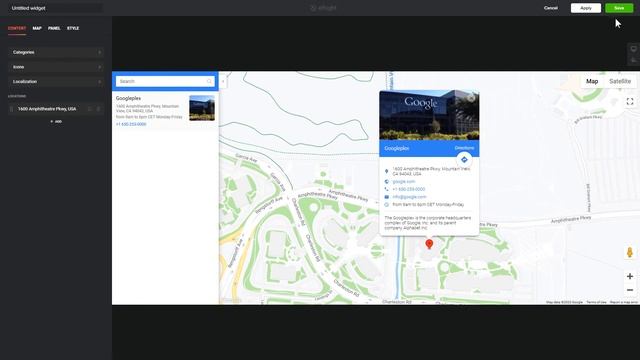Click the Googleplex photo in popup
Viewport: 640px width, 360px height.
click(x=429, y=116)
